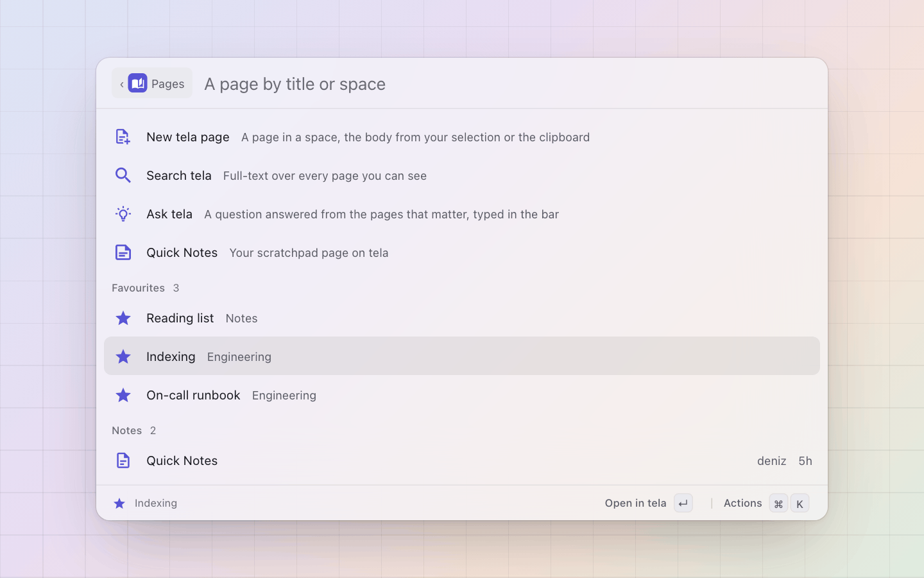Image resolution: width=924 pixels, height=578 pixels.
Task: Click the footer star icon beside Indexing
Action: click(x=119, y=504)
